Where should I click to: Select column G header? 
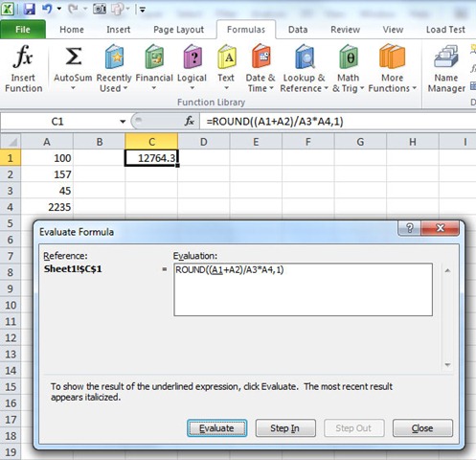tap(360, 142)
